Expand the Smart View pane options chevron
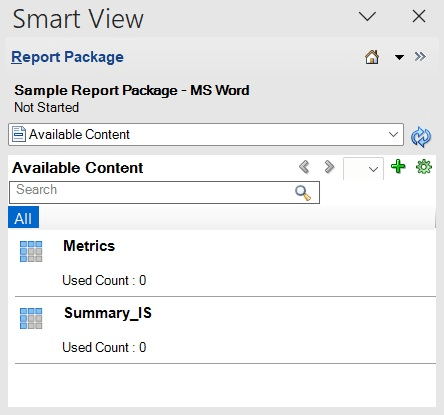The width and height of the screenshot is (444, 415). click(367, 16)
